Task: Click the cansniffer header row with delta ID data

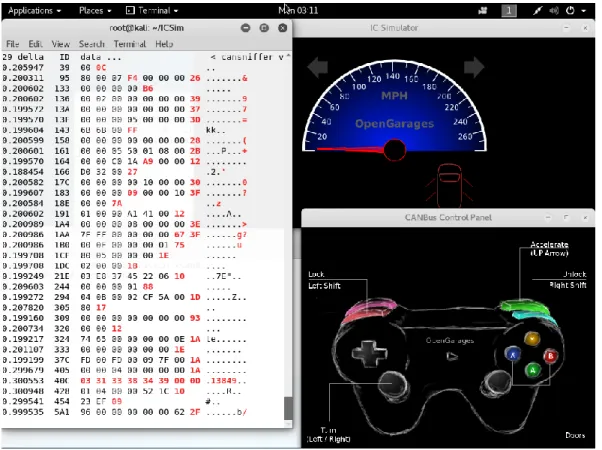Action: point(144,57)
